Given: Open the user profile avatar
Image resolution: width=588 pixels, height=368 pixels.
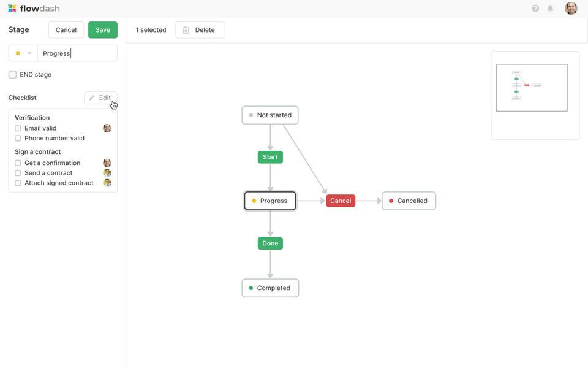Looking at the screenshot, I should click(570, 9).
